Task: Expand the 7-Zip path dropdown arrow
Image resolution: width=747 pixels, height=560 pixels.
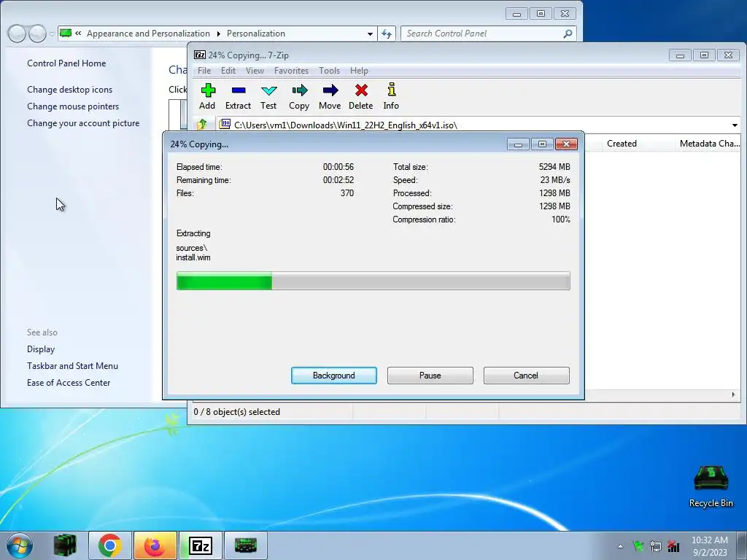Action: (x=735, y=125)
